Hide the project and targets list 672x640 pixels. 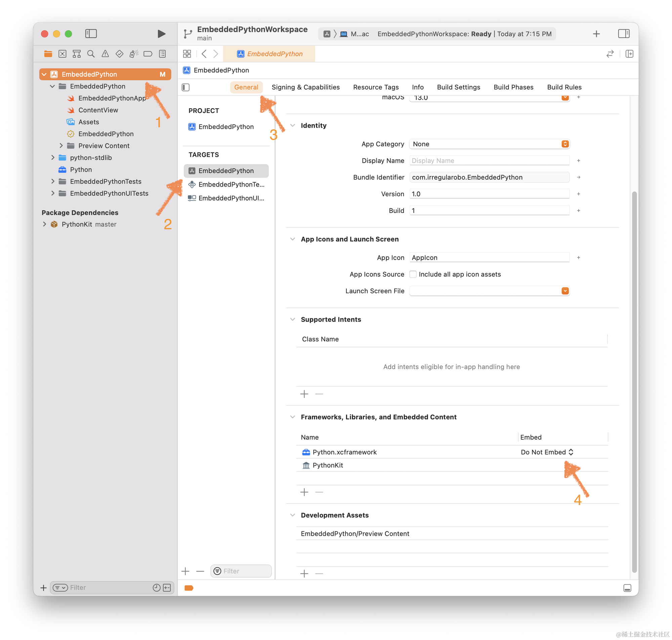pyautogui.click(x=185, y=87)
